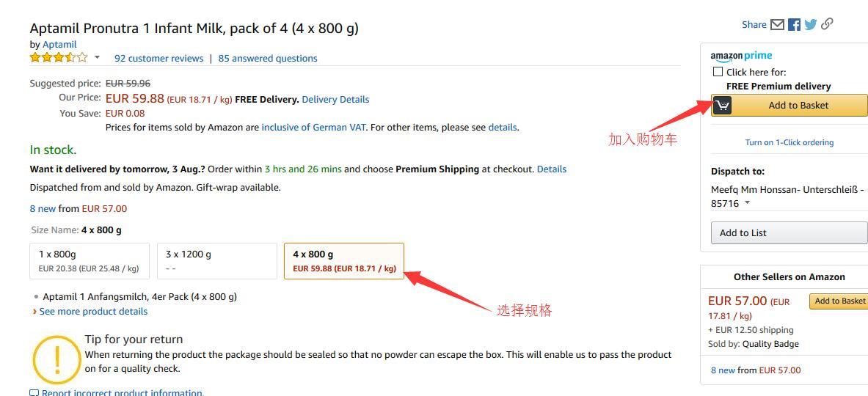Screen dimensions: 868x396
Task: Turn on 1-Click ordering
Action: pyautogui.click(x=789, y=142)
